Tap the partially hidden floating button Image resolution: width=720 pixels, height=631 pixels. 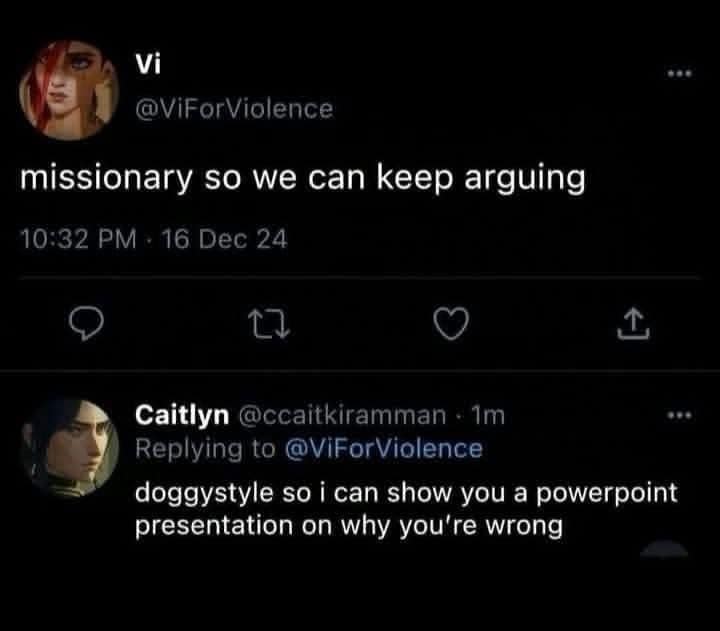click(664, 549)
